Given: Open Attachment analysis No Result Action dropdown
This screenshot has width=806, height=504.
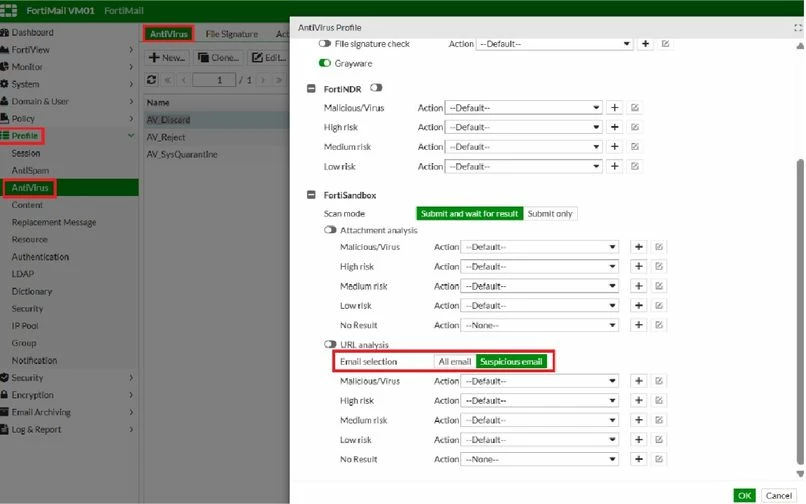Looking at the screenshot, I should pos(539,325).
